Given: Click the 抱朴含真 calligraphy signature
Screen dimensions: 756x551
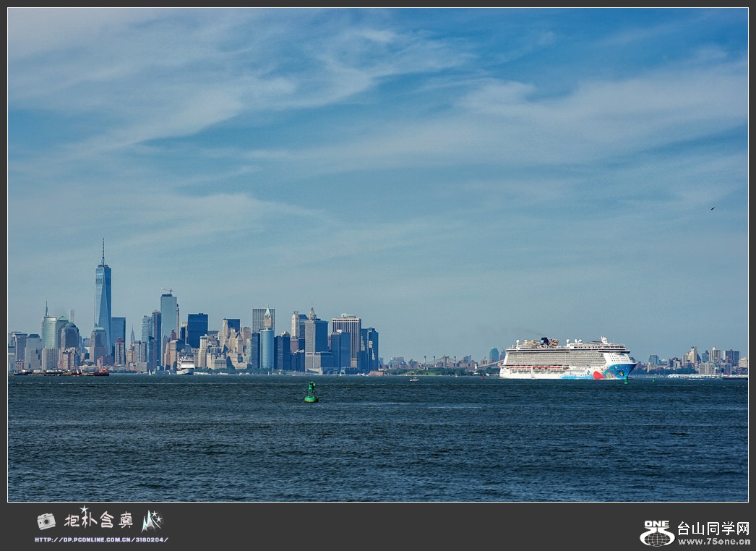Looking at the screenshot, I should [98, 519].
